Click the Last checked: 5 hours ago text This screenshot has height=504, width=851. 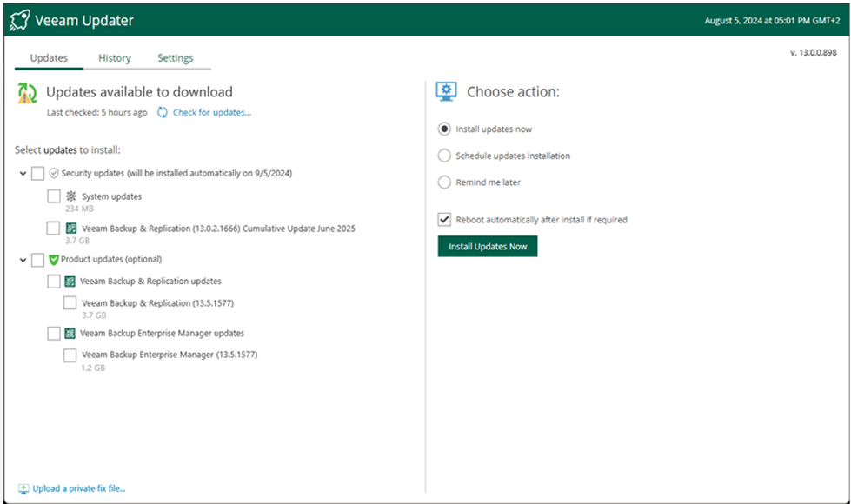(x=96, y=112)
